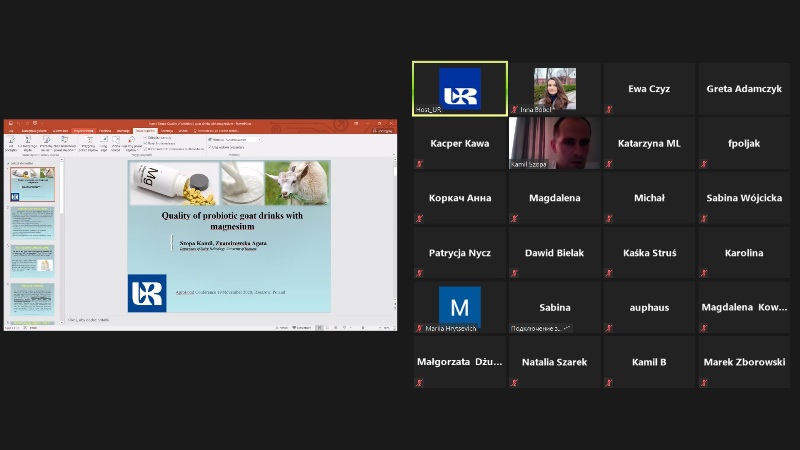Click the Host_UR participant tile

click(460, 89)
